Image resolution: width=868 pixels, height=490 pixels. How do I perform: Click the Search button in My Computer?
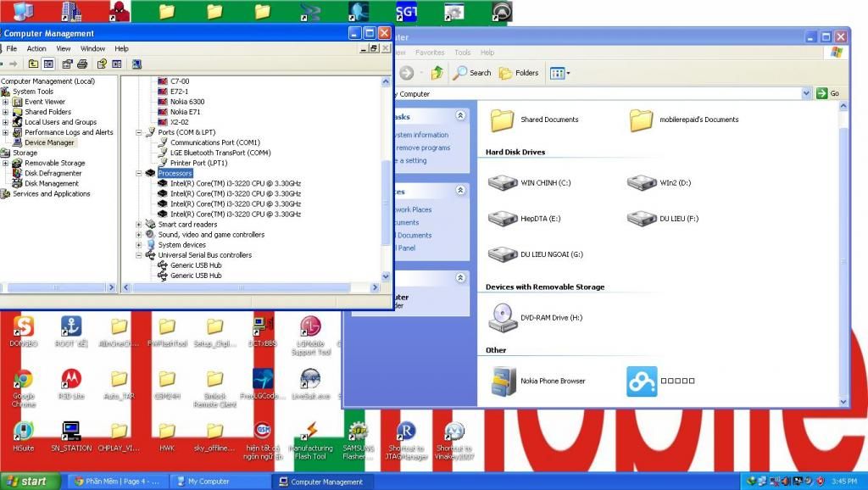click(472, 73)
